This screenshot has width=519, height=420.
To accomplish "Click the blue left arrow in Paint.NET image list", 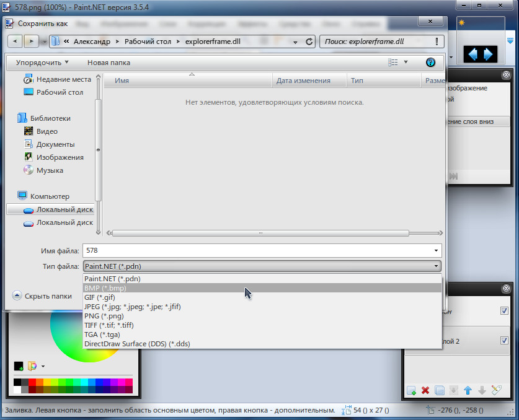I will coord(472,55).
